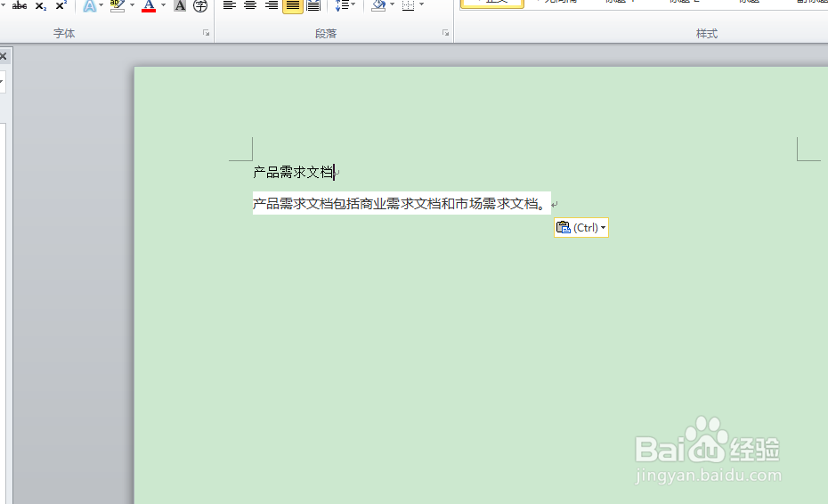Open shading color dropdown arrow
This screenshot has height=504, width=828.
[393, 4]
